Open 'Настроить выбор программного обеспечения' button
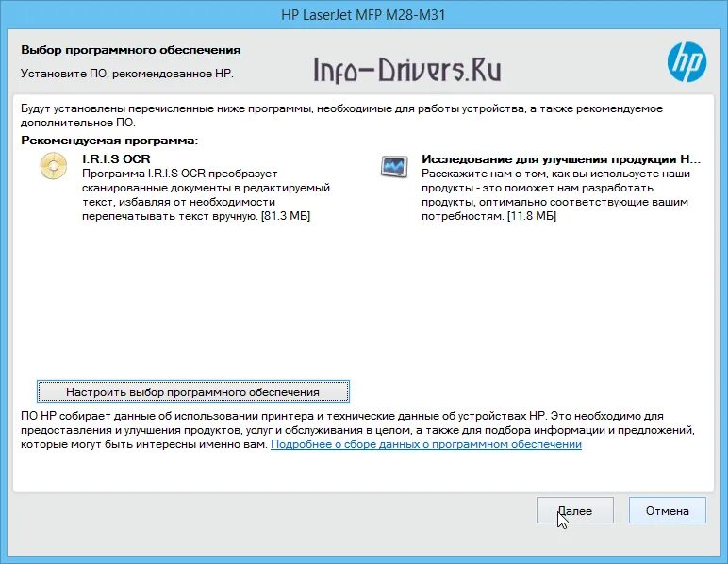Image resolution: width=728 pixels, height=564 pixels. click(192, 391)
